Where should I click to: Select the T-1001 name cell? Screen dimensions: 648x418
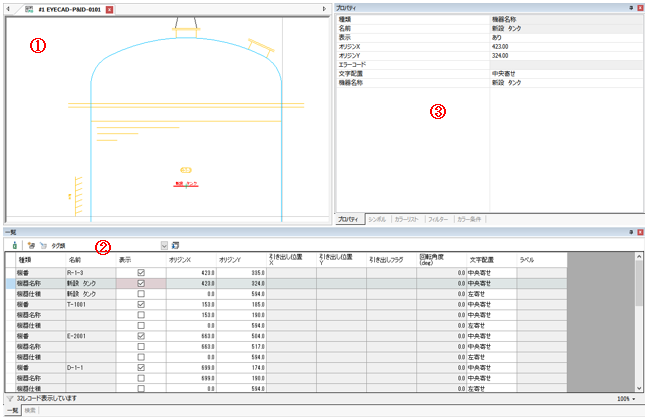[91, 304]
